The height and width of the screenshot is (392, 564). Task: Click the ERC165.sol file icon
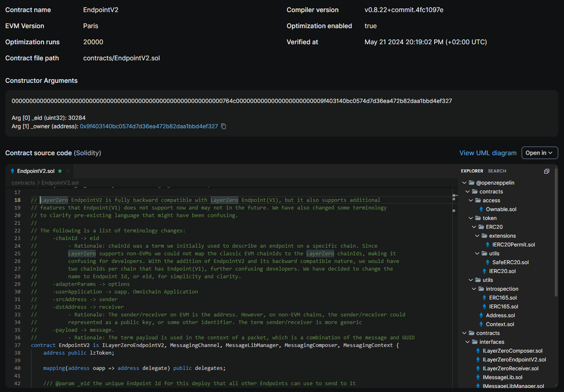pos(485,298)
